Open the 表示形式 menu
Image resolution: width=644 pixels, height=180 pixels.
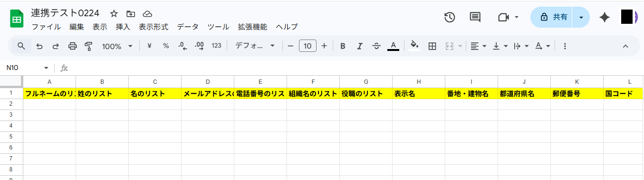154,27
